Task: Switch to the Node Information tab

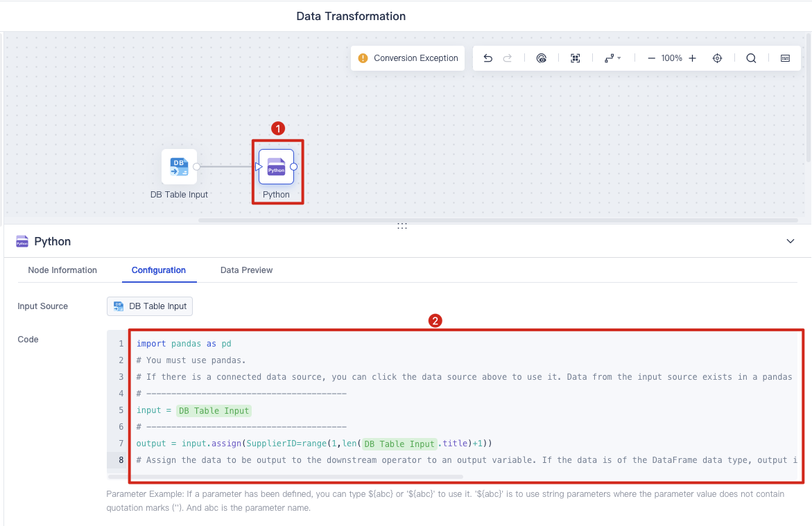Action: [62, 270]
